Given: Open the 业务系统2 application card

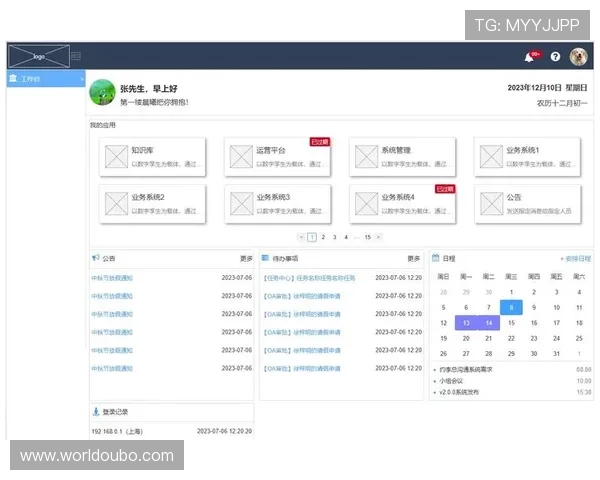Looking at the screenshot, I should (x=153, y=204).
